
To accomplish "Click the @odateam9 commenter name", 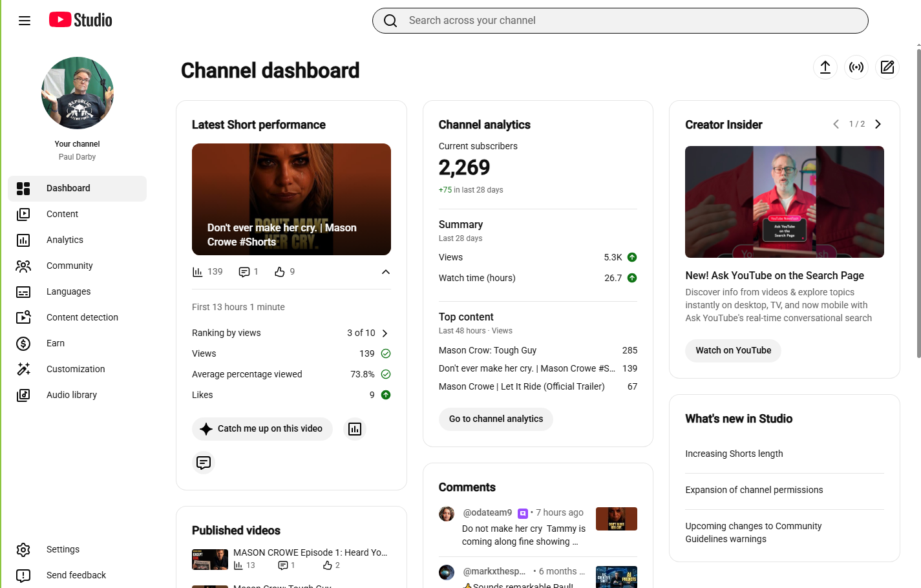I will 488,513.
